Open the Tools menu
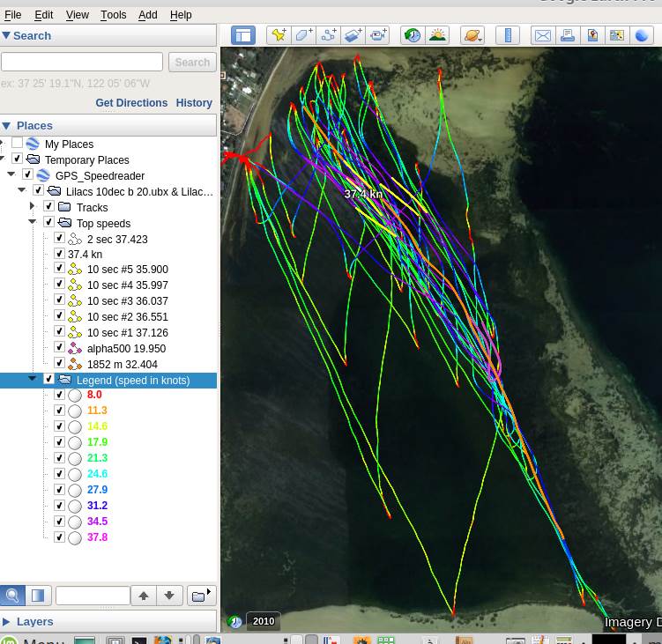This screenshot has height=644, width=662. tap(113, 15)
